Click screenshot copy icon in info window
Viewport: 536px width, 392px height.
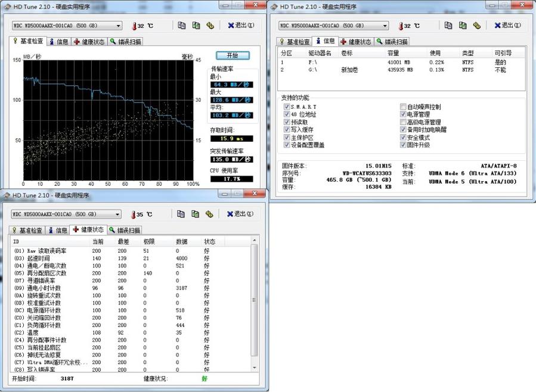[x=463, y=25]
